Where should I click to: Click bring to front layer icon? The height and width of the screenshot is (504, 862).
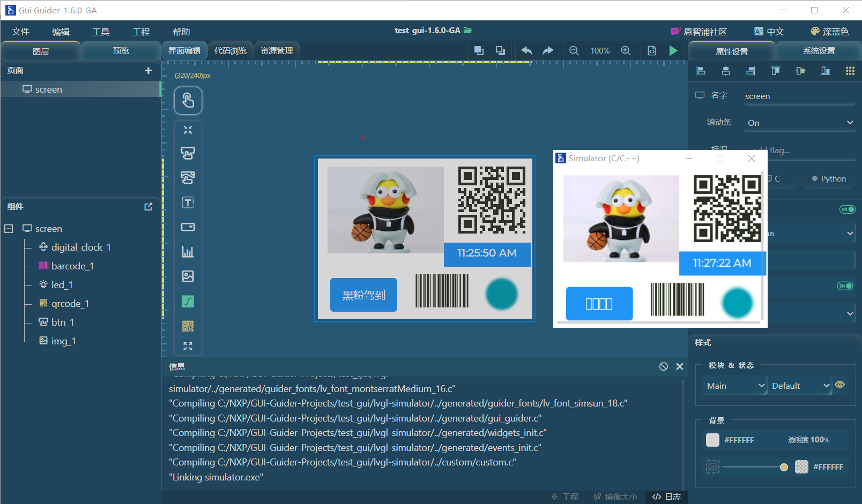coord(479,50)
